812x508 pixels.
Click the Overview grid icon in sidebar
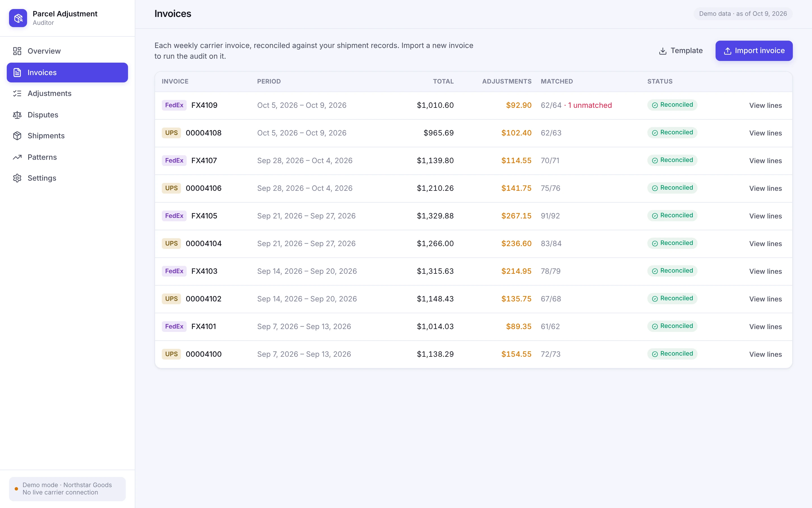pos(17,51)
